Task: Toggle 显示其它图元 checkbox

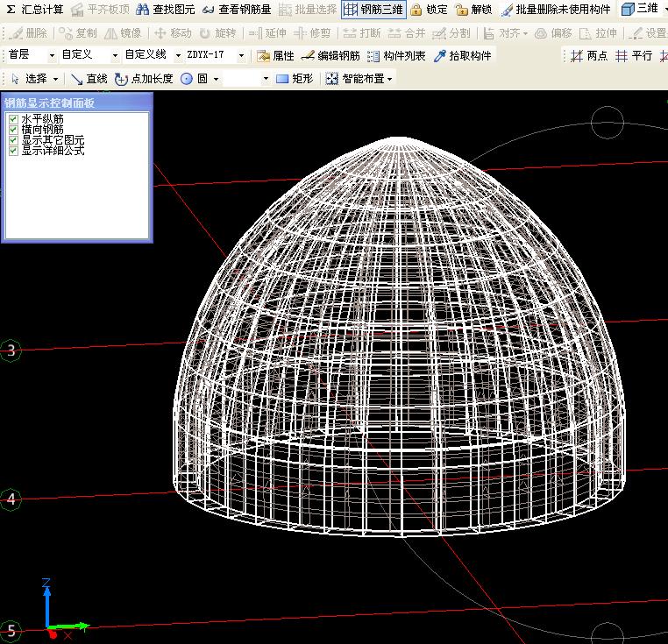Action: pyautogui.click(x=13, y=140)
